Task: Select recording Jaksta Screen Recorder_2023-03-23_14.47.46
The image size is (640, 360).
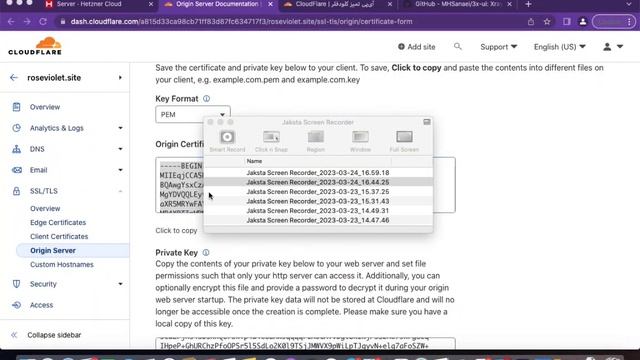Action: [x=318, y=220]
